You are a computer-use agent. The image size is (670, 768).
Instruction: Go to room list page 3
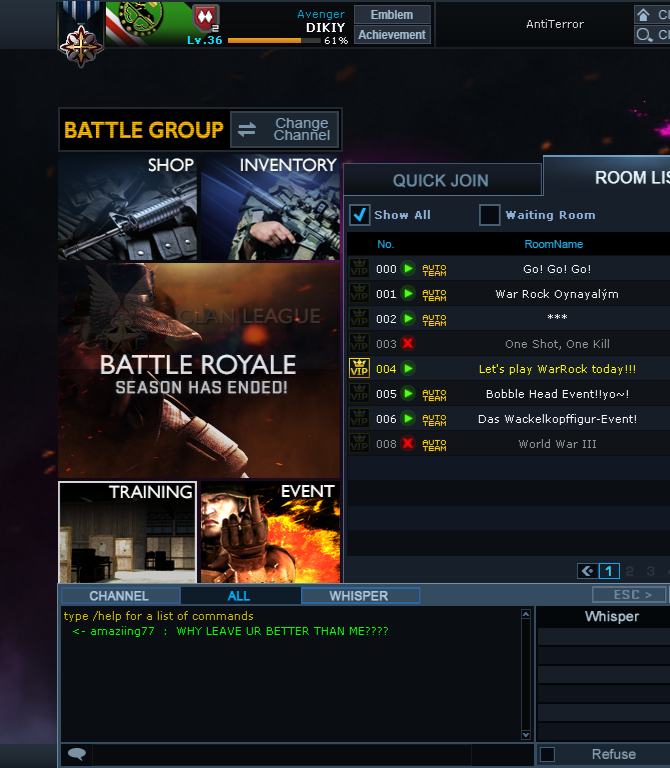650,571
